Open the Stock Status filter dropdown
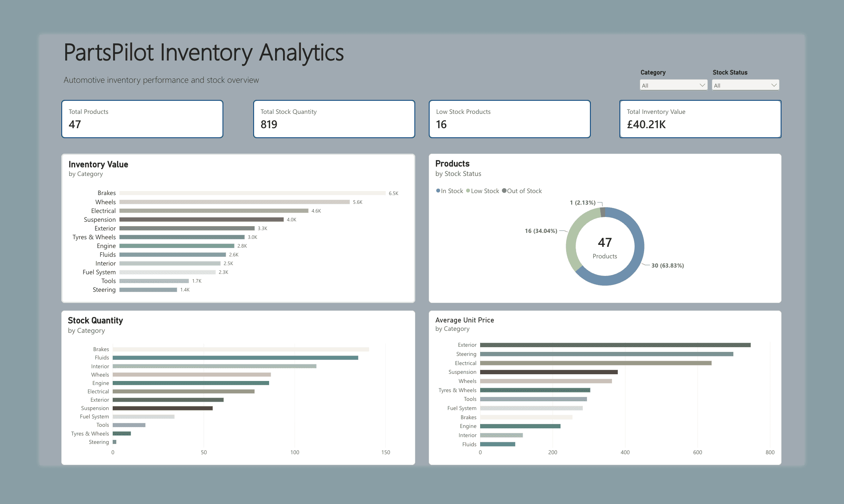Viewport: 844px width, 504px height. 745,85
